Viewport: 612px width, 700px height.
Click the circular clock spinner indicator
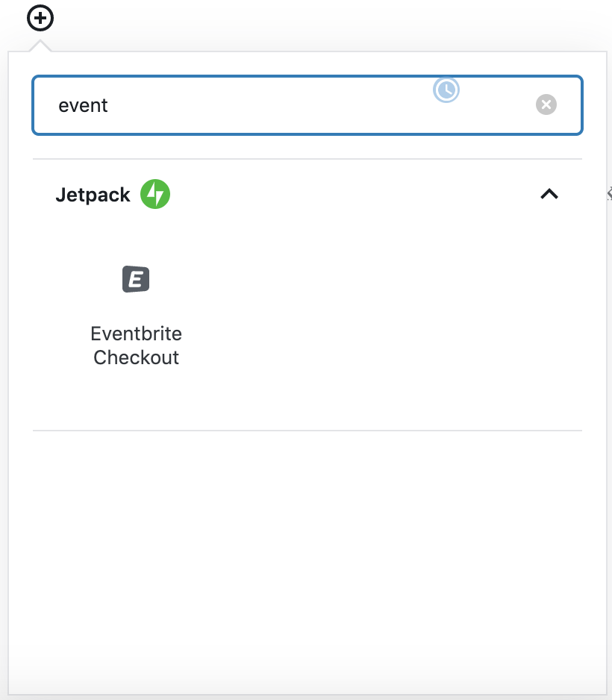(x=446, y=90)
